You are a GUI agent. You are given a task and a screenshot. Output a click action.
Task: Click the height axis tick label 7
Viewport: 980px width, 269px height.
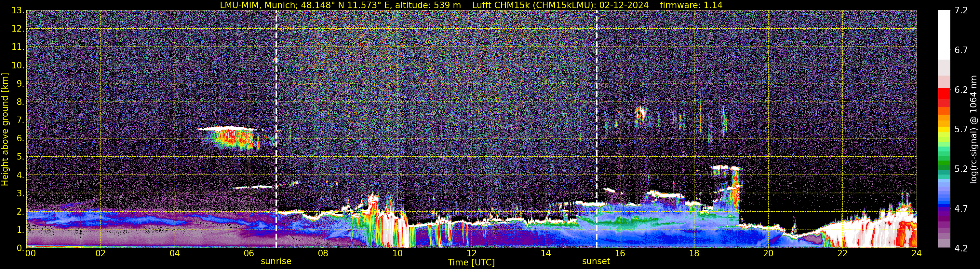click(x=20, y=120)
